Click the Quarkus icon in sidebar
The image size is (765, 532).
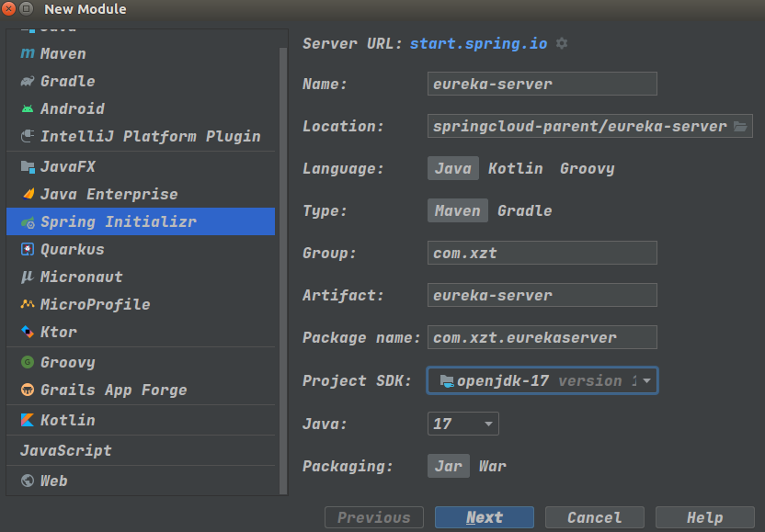click(x=28, y=250)
